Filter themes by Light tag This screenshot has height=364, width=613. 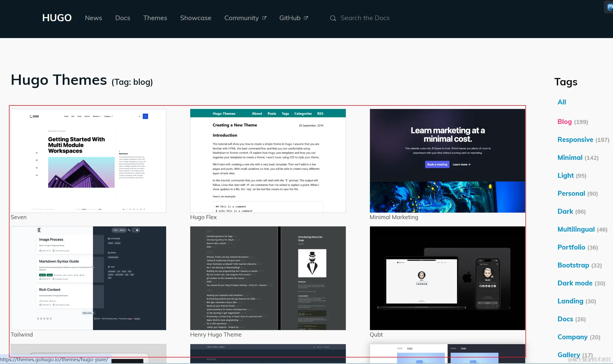click(566, 175)
